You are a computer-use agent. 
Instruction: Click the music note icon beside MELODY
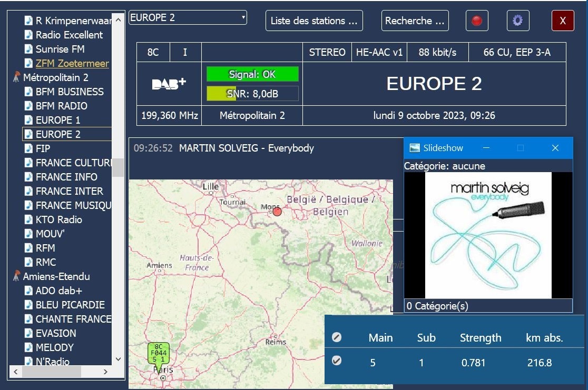(28, 347)
